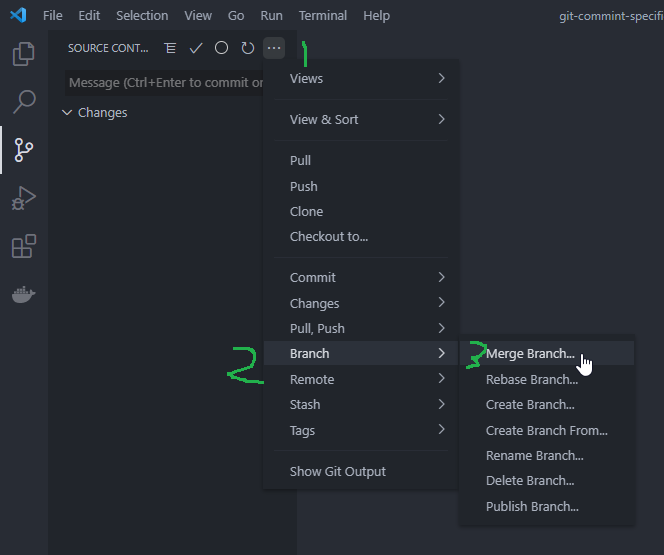Open the Search view in activity bar
Viewport: 664px width, 555px height.
pyautogui.click(x=24, y=102)
